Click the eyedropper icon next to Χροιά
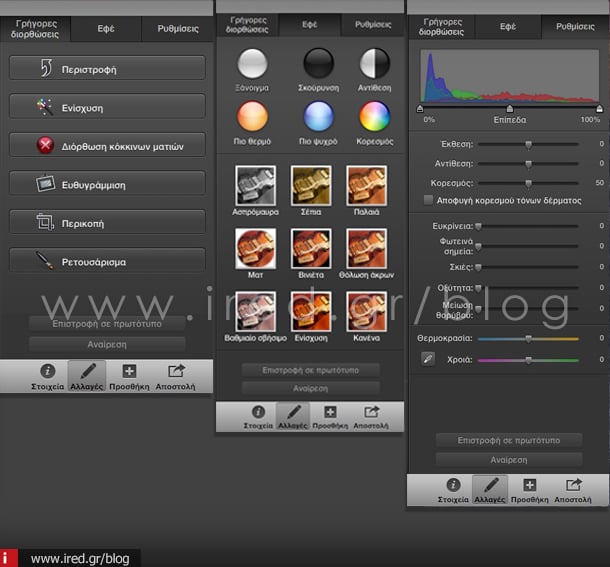 (x=428, y=359)
